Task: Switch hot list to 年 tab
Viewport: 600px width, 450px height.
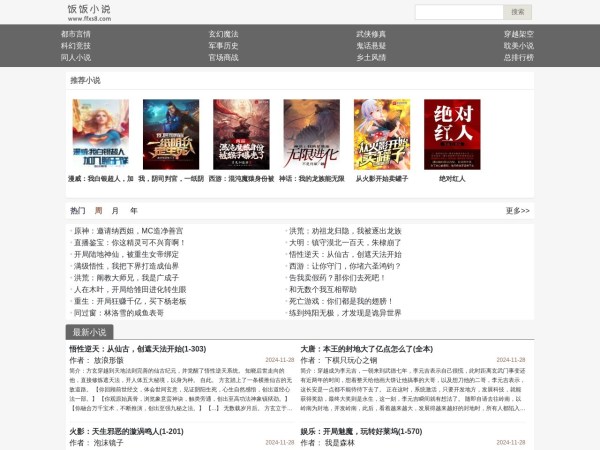Action: [133, 211]
